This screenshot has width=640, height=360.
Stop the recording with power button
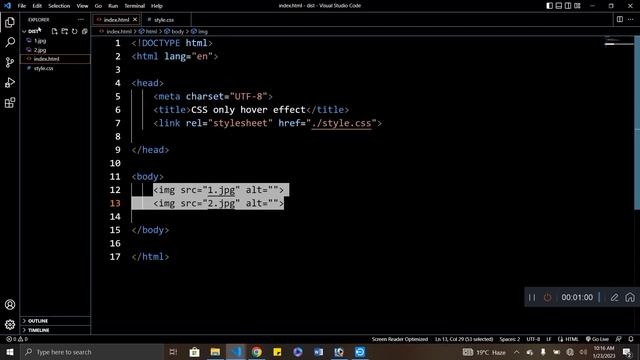pos(547,298)
